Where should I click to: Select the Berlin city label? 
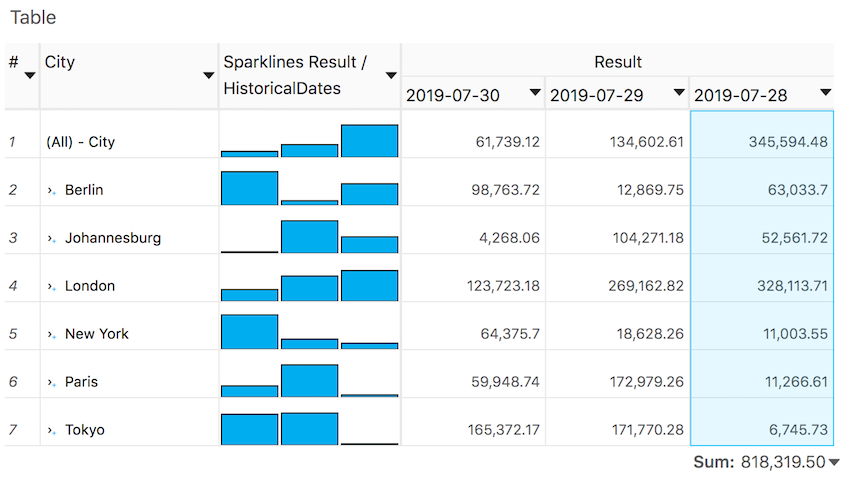pos(84,190)
